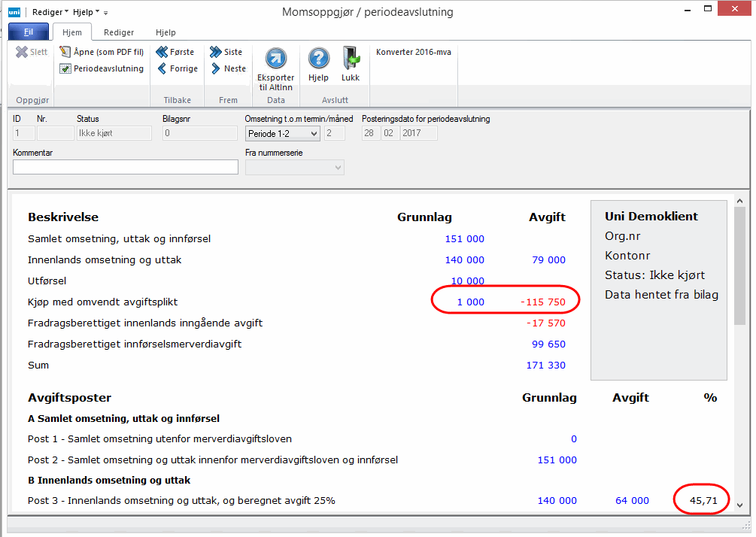Open Hjelp from the ribbon icon

pyautogui.click(x=319, y=58)
